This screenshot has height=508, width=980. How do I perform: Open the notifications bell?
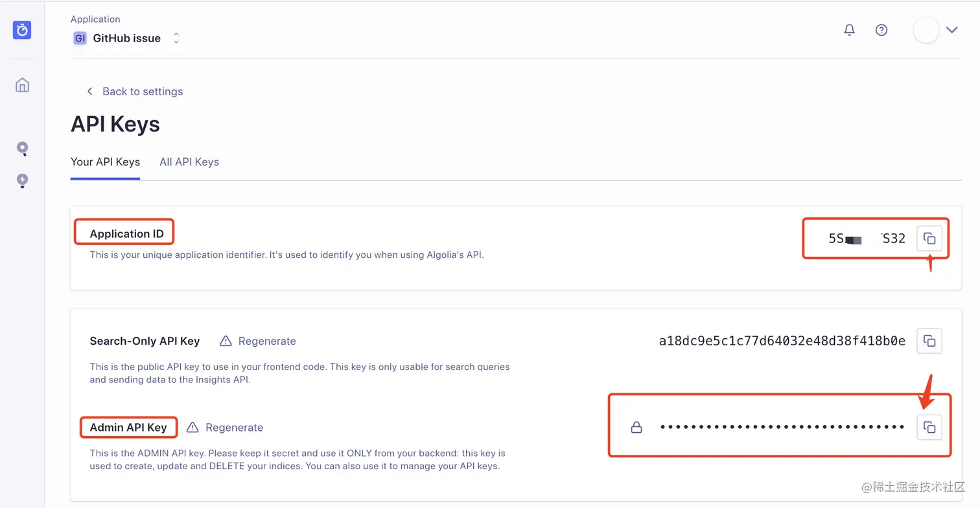[849, 30]
